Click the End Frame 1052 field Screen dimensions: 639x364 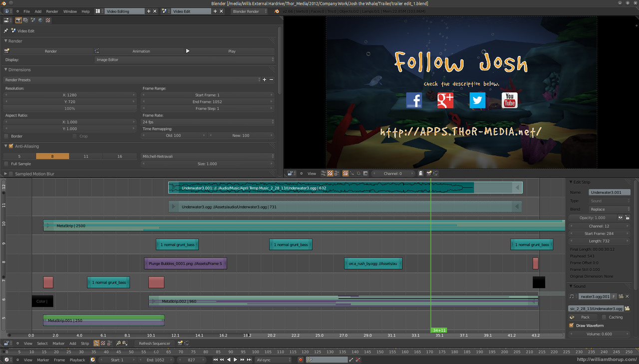coord(208,102)
